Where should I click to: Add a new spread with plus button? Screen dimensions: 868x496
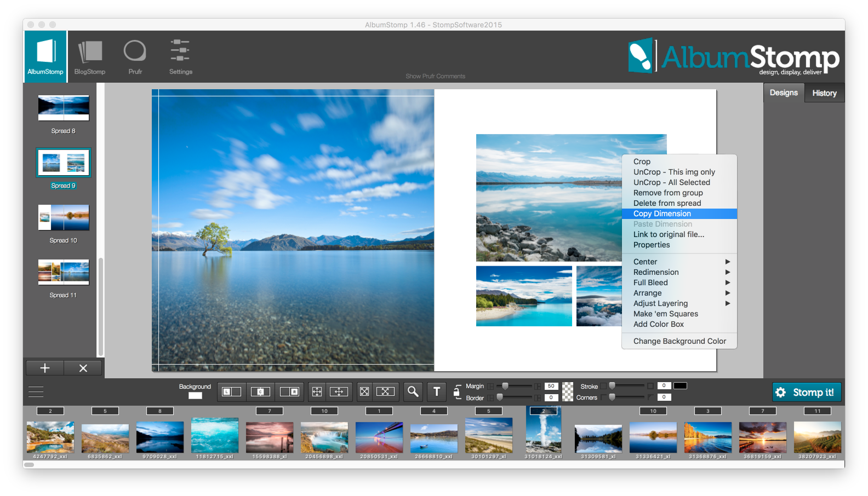(45, 368)
